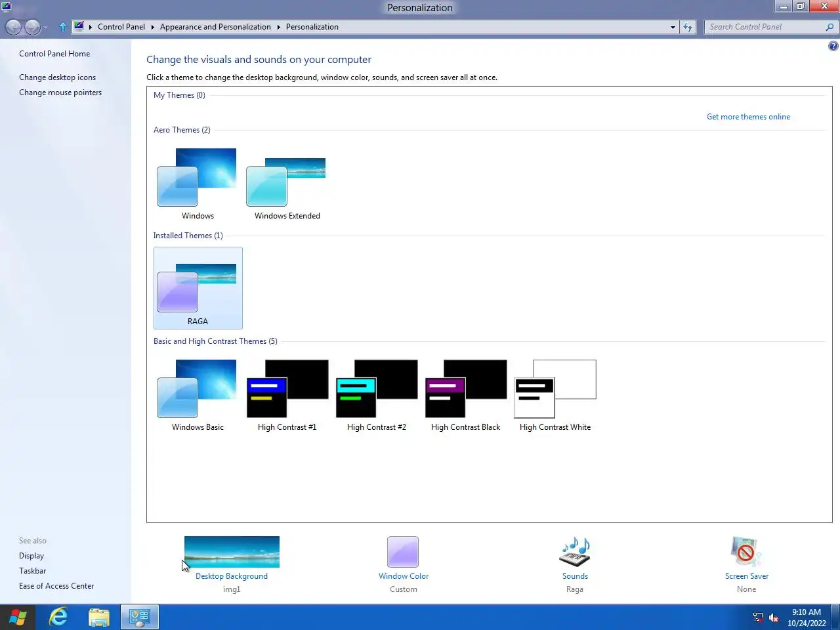
Task: Click the Forward navigation arrow
Action: coord(32,27)
